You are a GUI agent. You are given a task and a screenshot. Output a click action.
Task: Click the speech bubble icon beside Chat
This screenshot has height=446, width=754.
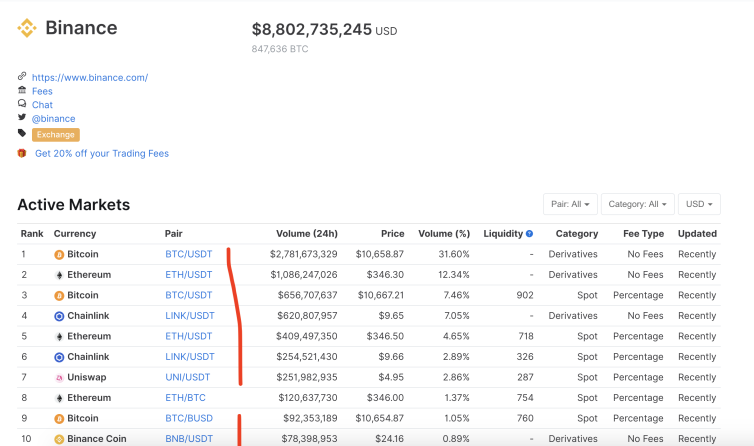22,103
